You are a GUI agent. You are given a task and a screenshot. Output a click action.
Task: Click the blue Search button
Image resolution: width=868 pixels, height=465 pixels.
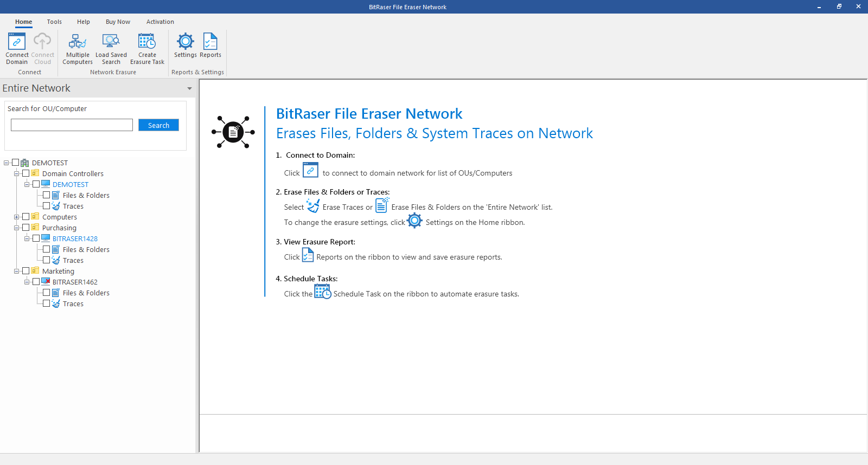tap(158, 125)
